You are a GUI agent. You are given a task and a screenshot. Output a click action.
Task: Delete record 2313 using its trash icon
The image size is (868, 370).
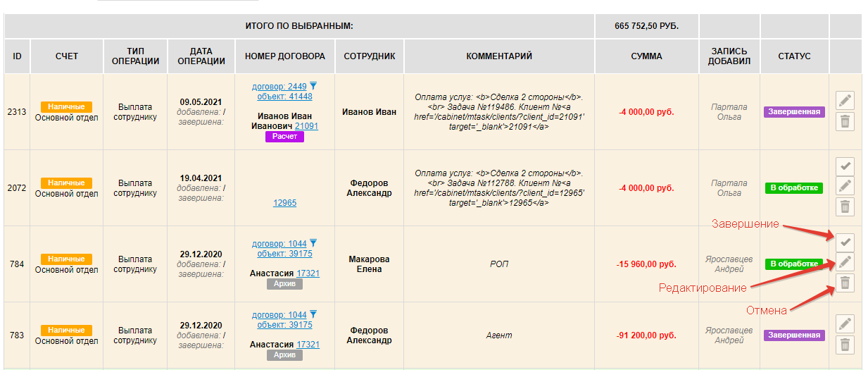point(845,122)
